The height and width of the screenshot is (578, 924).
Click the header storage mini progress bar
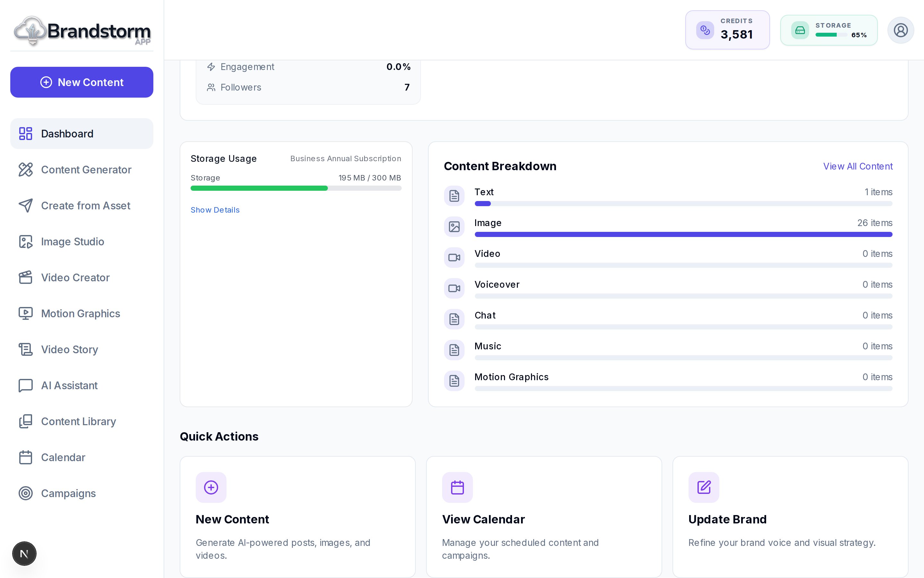[x=831, y=35]
